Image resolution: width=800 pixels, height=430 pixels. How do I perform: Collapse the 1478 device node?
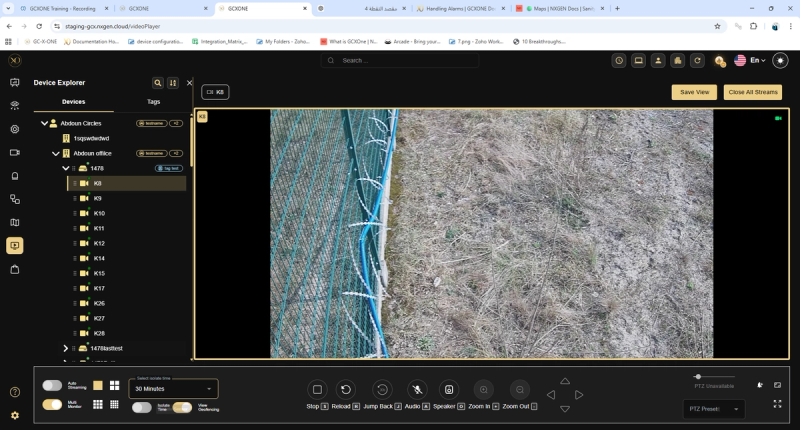point(65,168)
